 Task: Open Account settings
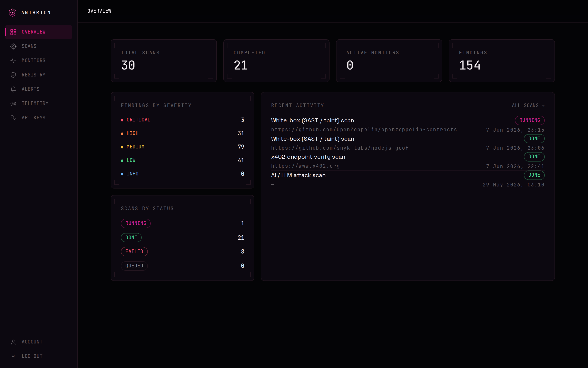pos(39,342)
